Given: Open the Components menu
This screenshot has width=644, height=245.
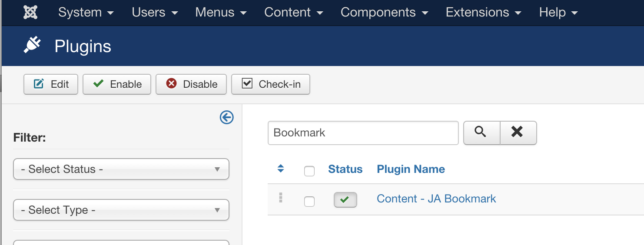Looking at the screenshot, I should pos(384,12).
